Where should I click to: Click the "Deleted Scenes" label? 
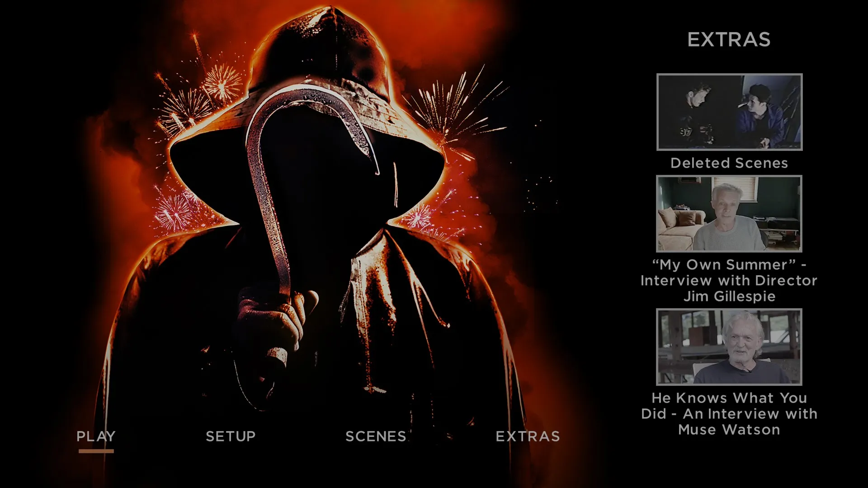coord(729,163)
